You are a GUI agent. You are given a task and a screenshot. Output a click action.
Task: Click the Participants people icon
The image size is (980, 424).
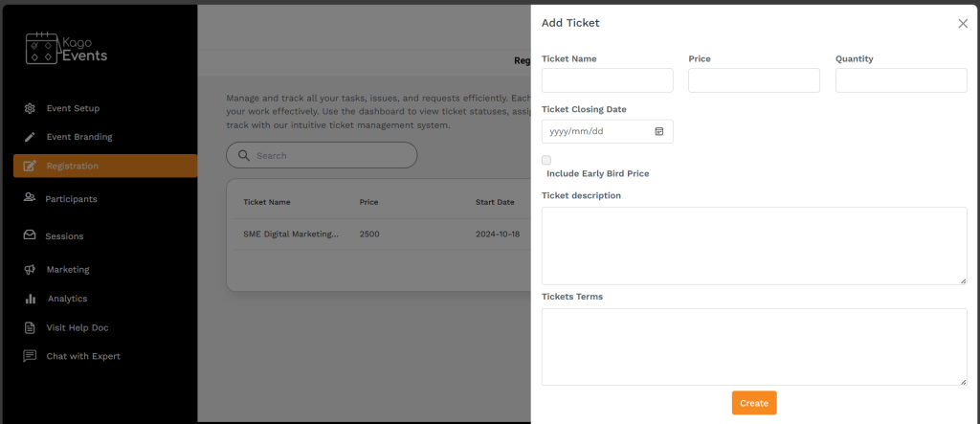point(30,198)
